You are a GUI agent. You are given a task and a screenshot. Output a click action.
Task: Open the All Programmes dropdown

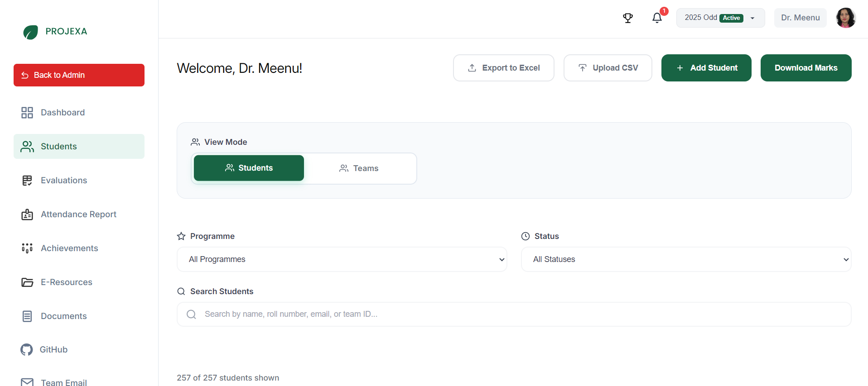(342, 259)
